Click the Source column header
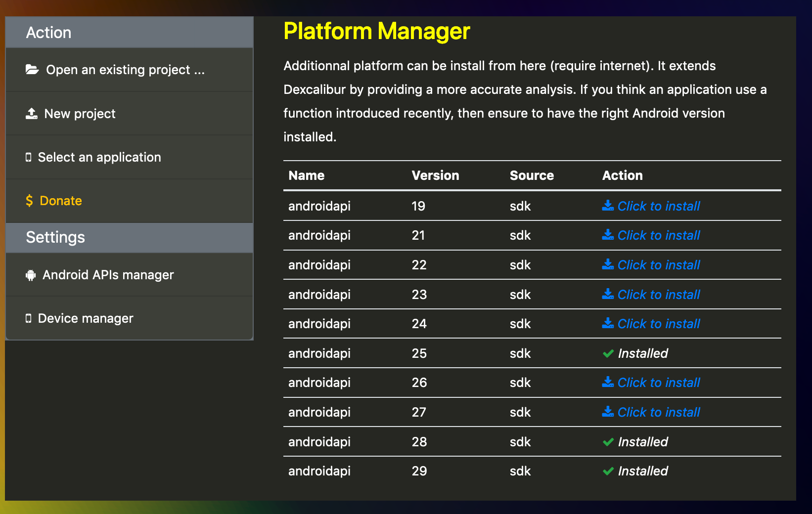 click(532, 175)
